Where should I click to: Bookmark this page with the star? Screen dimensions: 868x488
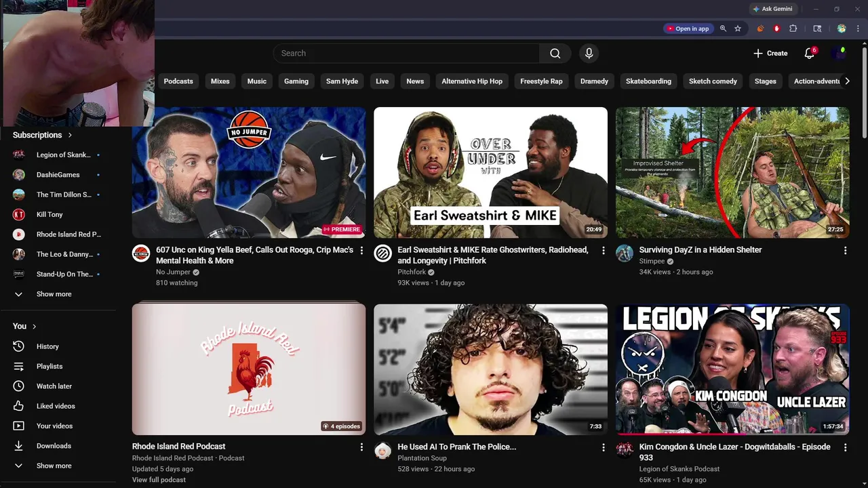pos(738,28)
